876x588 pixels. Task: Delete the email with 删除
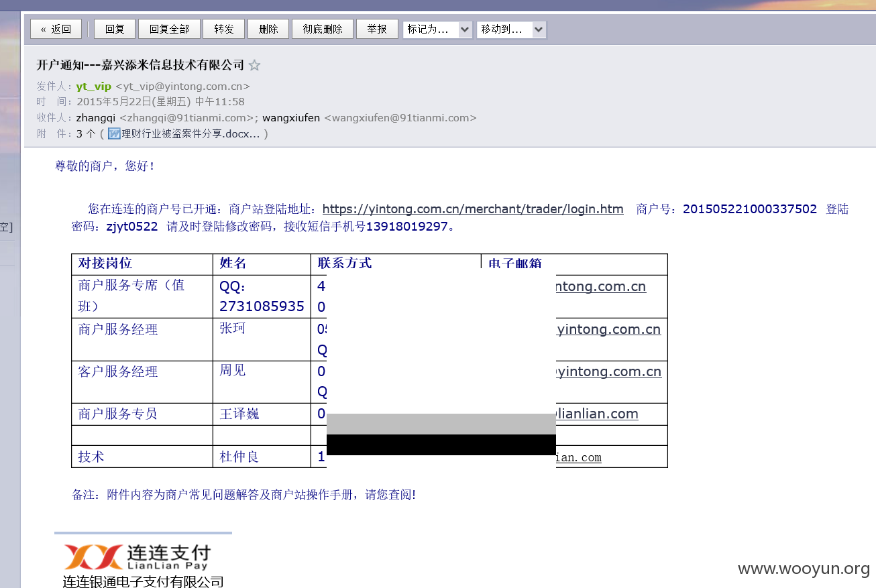tap(268, 29)
